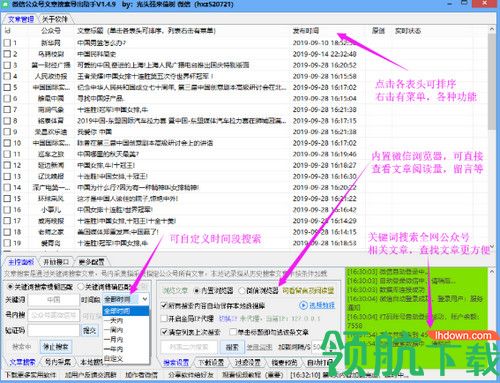Viewport: 500px width, 383px height.
Task: Click the 搜索 button beside list search field
Action: pos(232,347)
